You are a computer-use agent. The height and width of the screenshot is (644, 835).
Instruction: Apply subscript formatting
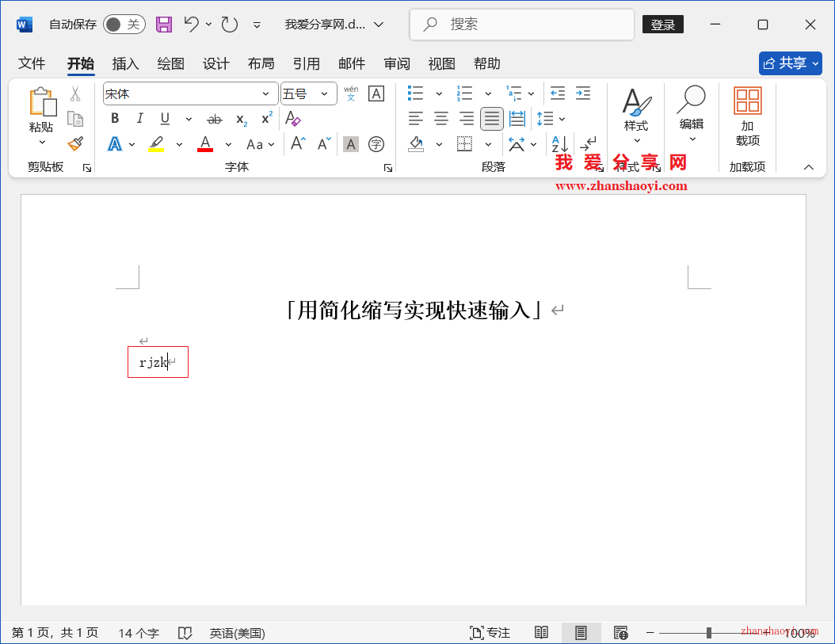pyautogui.click(x=242, y=120)
